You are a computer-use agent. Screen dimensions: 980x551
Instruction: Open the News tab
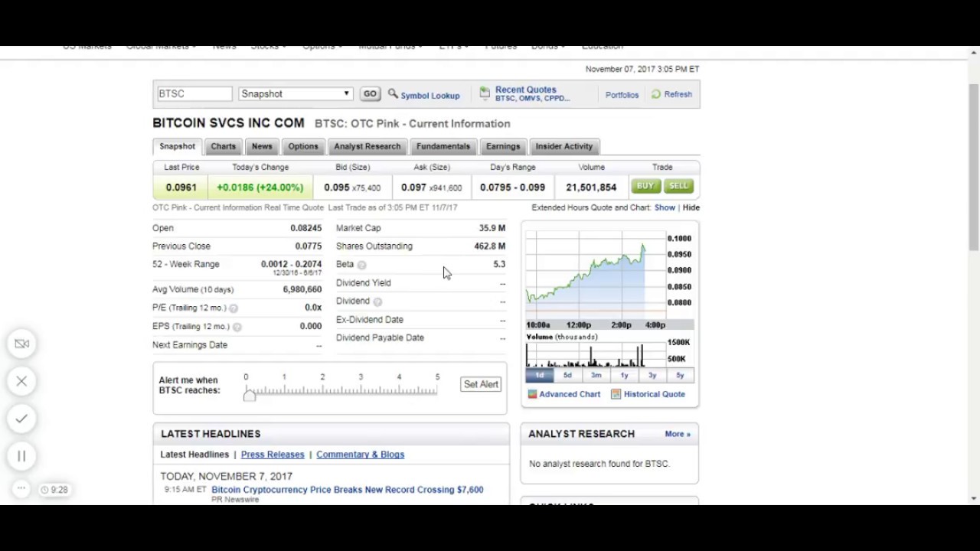262,146
